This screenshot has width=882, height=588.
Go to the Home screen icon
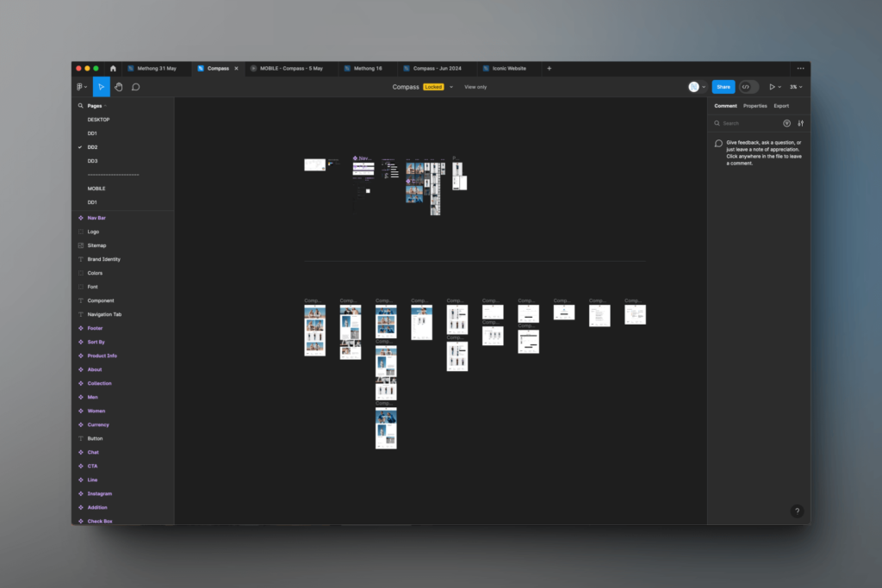[113, 68]
